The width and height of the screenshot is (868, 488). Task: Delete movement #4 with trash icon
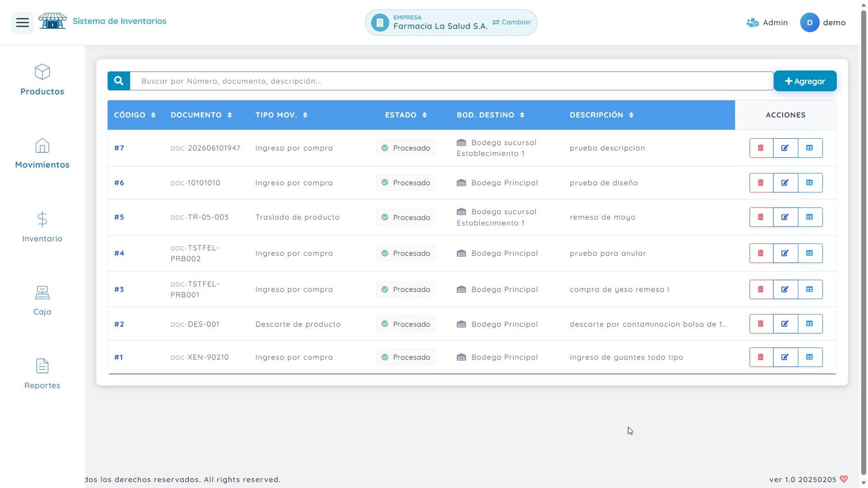coord(761,253)
